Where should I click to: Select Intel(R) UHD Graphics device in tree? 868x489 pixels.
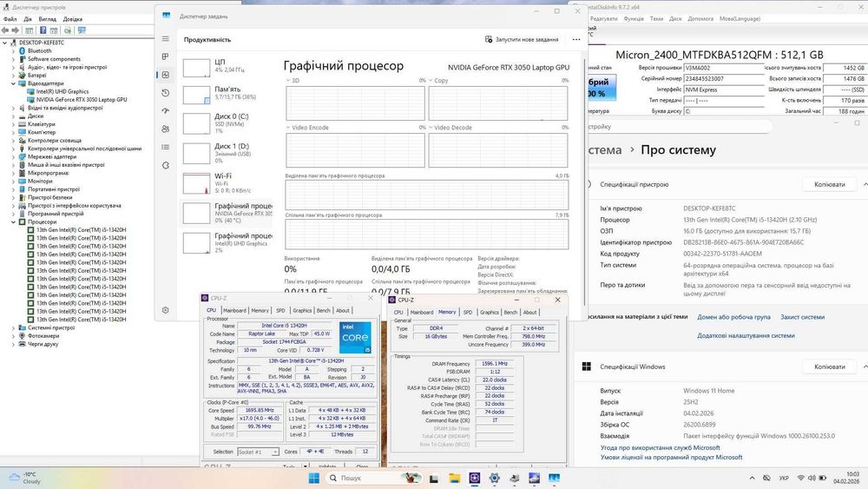[x=62, y=91]
